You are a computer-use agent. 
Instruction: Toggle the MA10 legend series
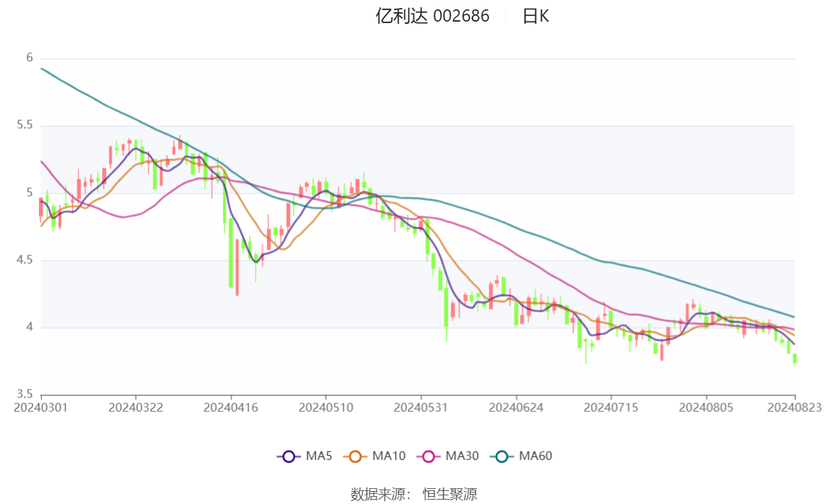(x=374, y=456)
